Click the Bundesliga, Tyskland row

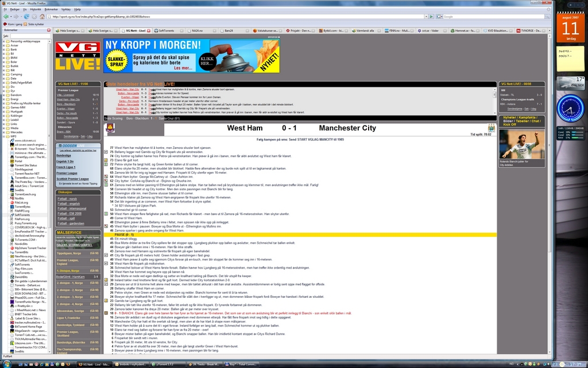click(x=78, y=325)
